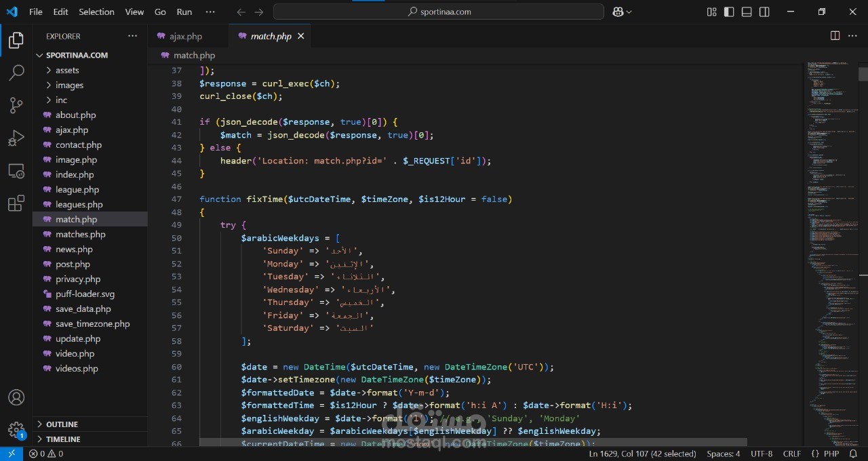
Task: Open the Selection menu
Action: coord(96,12)
